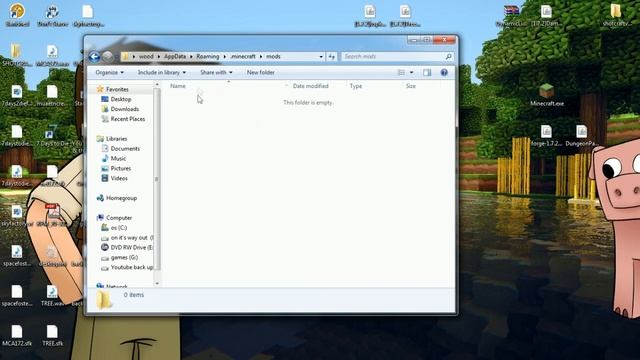Change view using the views icon
640x360 pixels.
pyautogui.click(x=401, y=72)
